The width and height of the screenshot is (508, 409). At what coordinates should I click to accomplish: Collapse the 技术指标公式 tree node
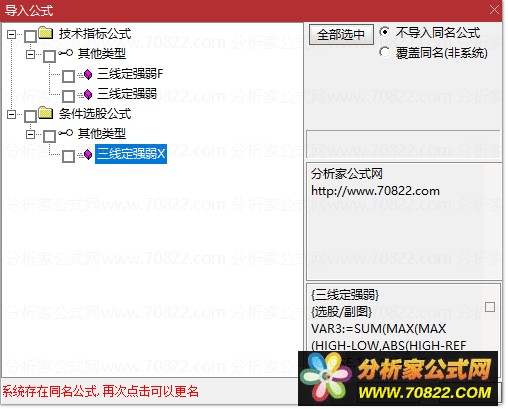tap(12, 34)
